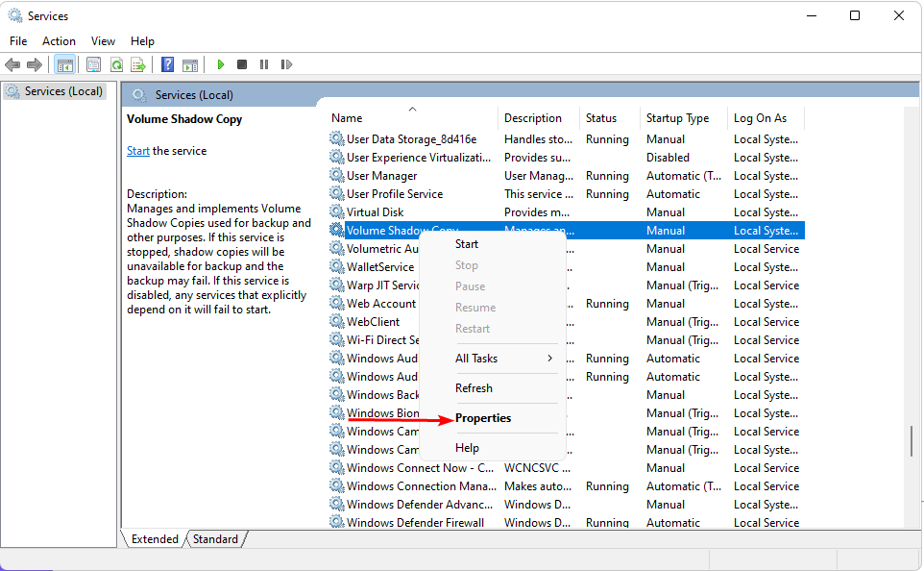Open the Action menu
This screenshot has height=571, width=924.
[59, 40]
